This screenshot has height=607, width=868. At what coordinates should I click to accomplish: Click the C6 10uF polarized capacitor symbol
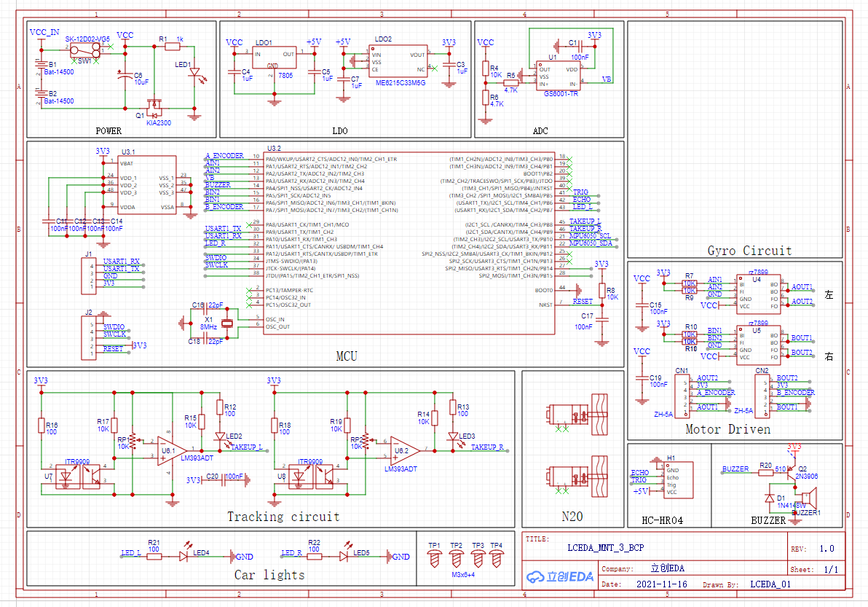tap(125, 74)
